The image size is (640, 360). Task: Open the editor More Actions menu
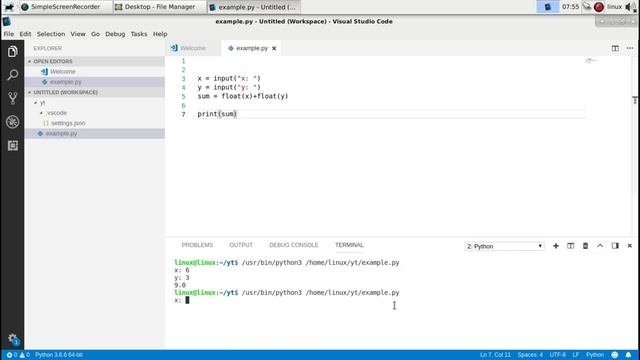coord(630,48)
